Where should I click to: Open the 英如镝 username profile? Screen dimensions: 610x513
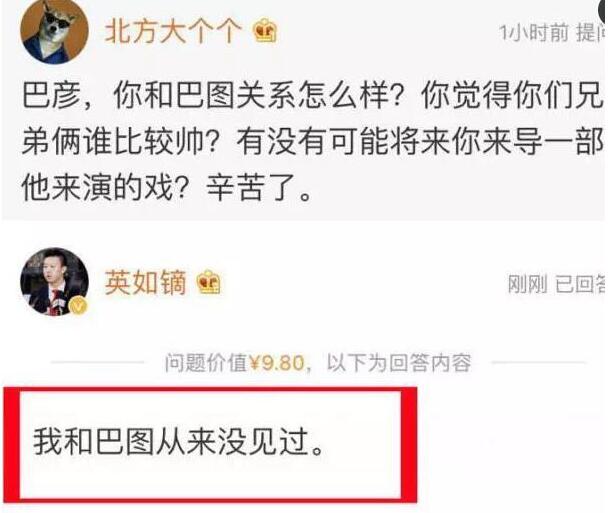click(145, 282)
